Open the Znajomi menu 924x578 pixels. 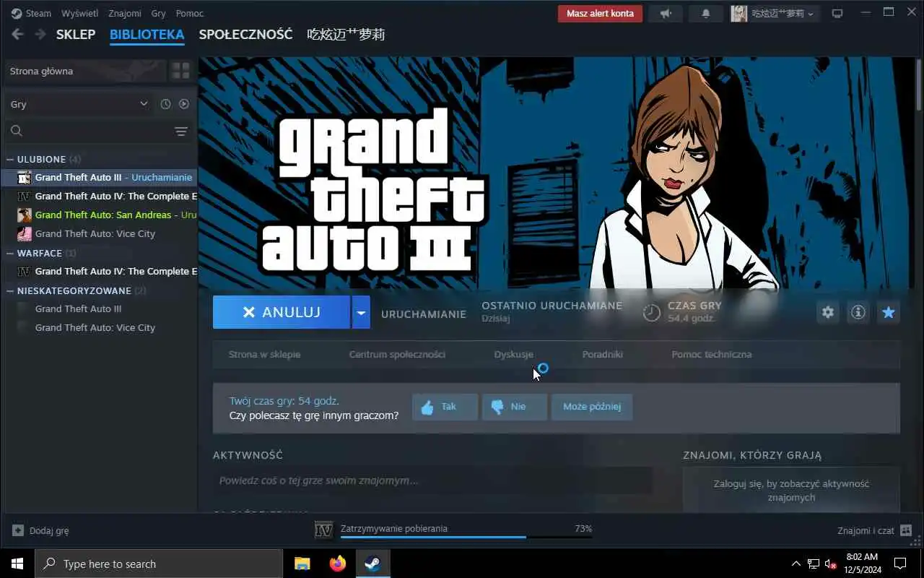125,13
